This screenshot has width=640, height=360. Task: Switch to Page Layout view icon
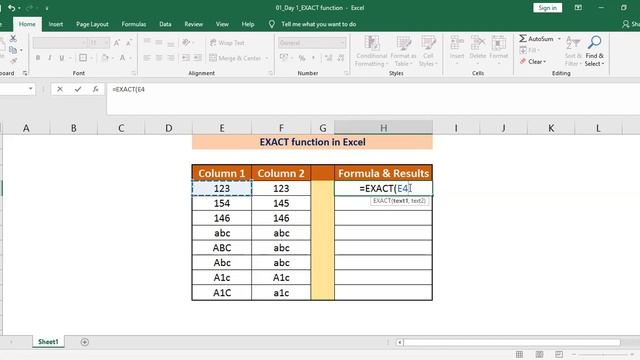pyautogui.click(x=539, y=354)
